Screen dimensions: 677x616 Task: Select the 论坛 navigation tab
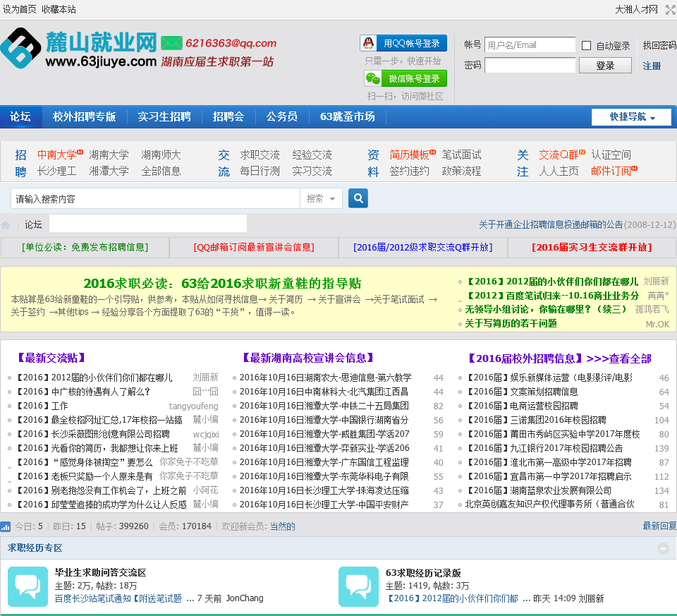point(20,116)
